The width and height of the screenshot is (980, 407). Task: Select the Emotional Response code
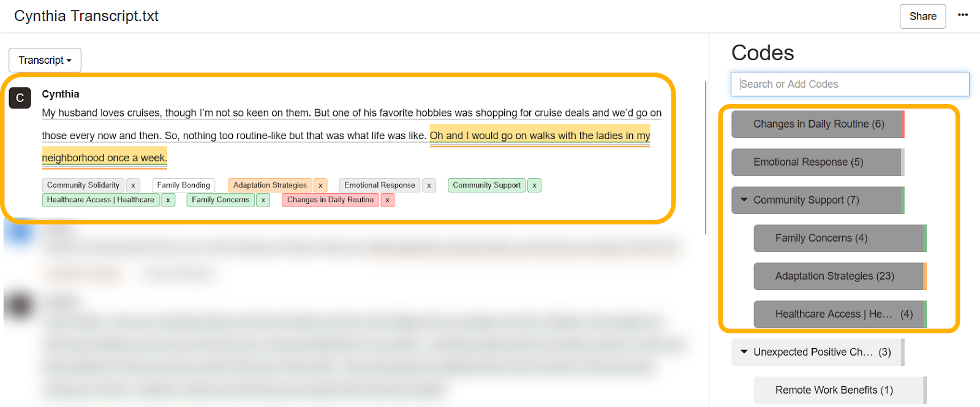point(816,162)
